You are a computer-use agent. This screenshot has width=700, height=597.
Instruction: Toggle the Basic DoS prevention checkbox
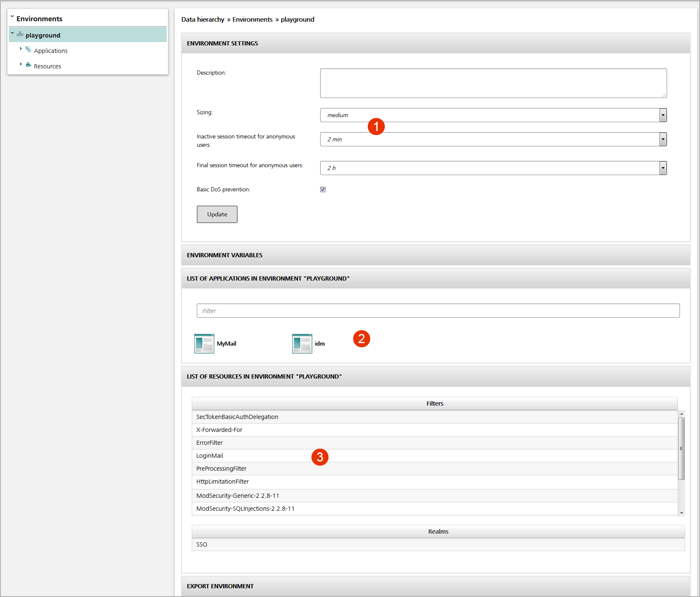click(x=323, y=189)
